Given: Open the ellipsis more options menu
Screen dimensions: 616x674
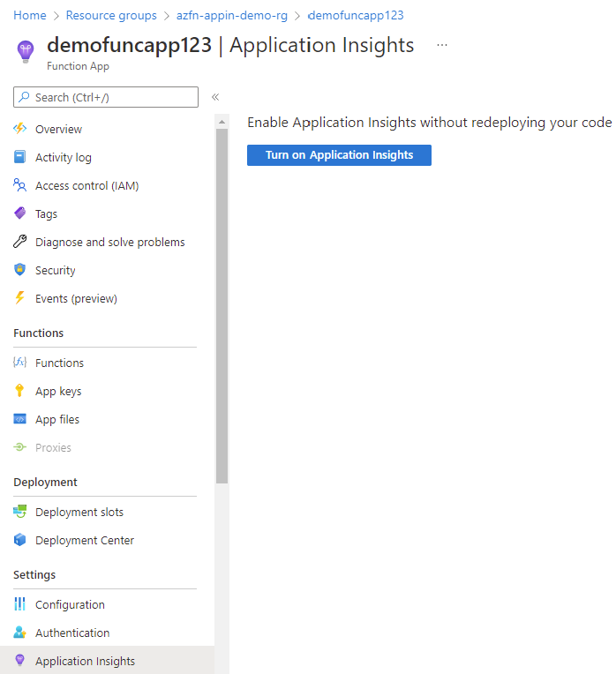Looking at the screenshot, I should [442, 45].
